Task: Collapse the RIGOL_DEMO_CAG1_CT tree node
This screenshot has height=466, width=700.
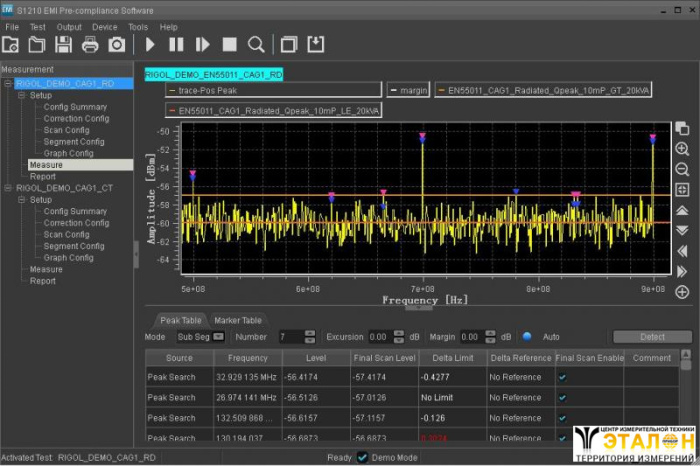Action: (x=8, y=188)
